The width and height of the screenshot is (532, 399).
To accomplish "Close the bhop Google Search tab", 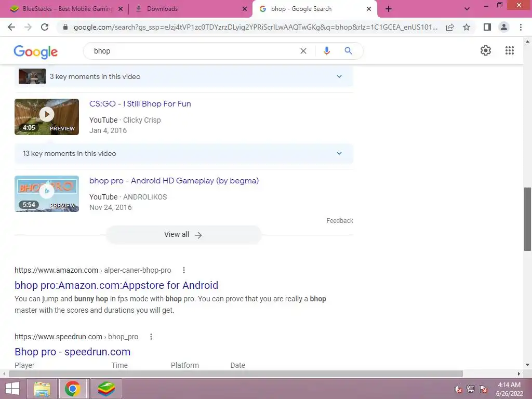I will click(369, 9).
